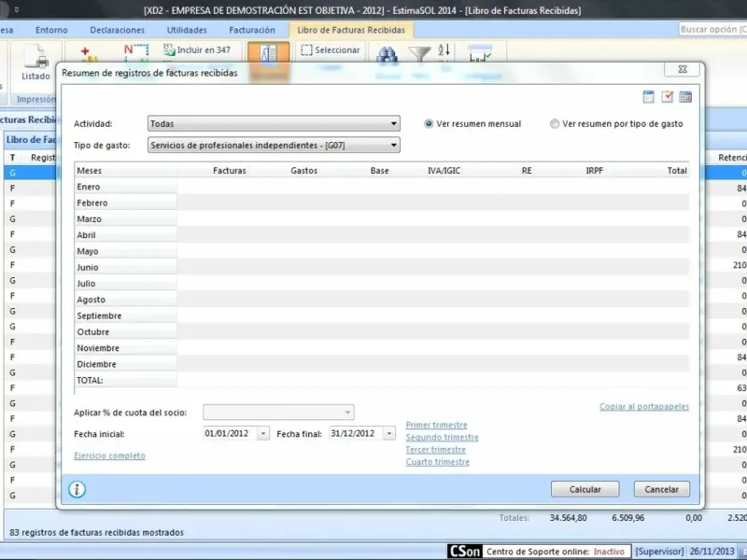Open the Tipo de gasto dropdown
Screen dimensions: 747x560
[x=274, y=146]
